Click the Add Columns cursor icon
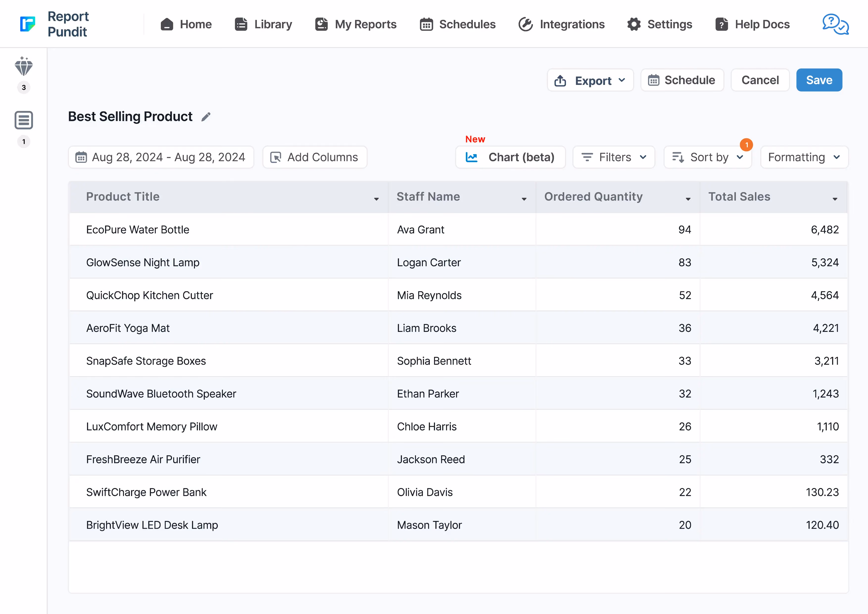Screen dimensions: 868x614 [276, 157]
